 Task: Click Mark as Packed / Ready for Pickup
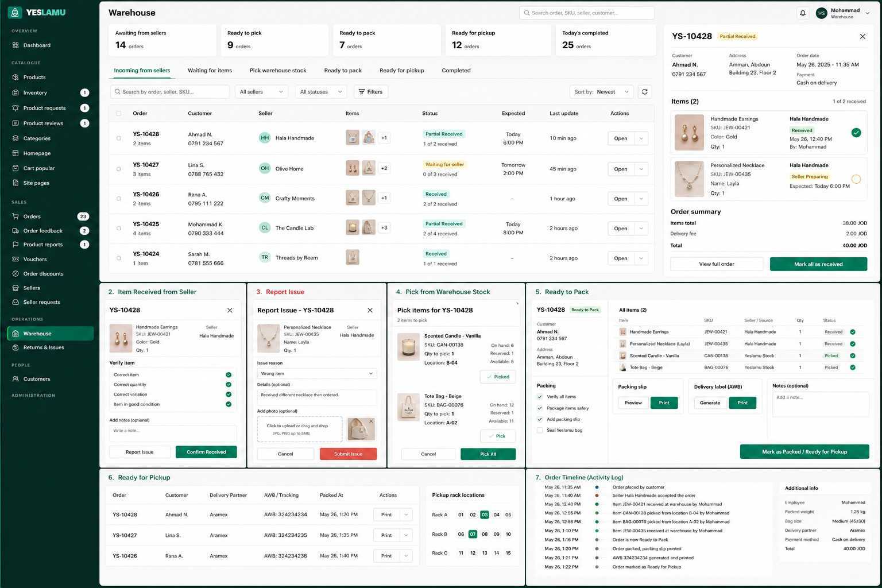(804, 451)
